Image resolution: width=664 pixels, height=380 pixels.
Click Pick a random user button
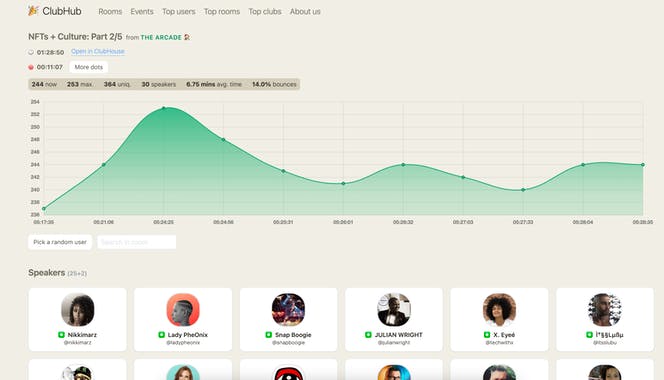tap(60, 242)
